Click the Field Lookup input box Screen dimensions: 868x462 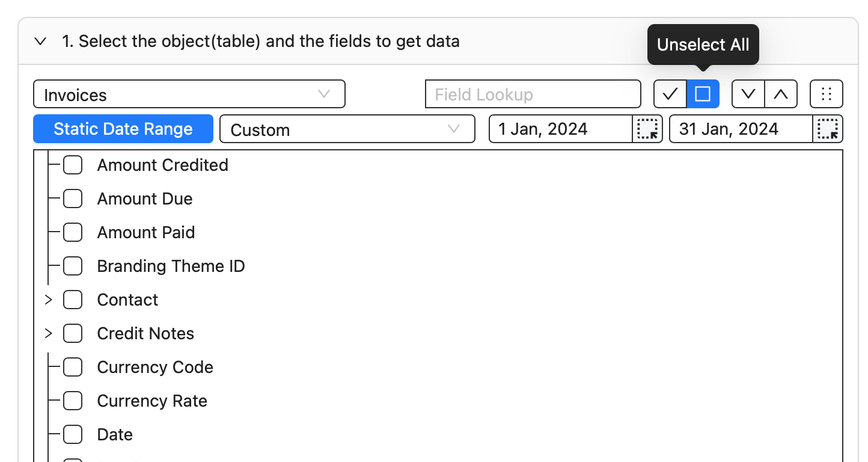(x=533, y=94)
